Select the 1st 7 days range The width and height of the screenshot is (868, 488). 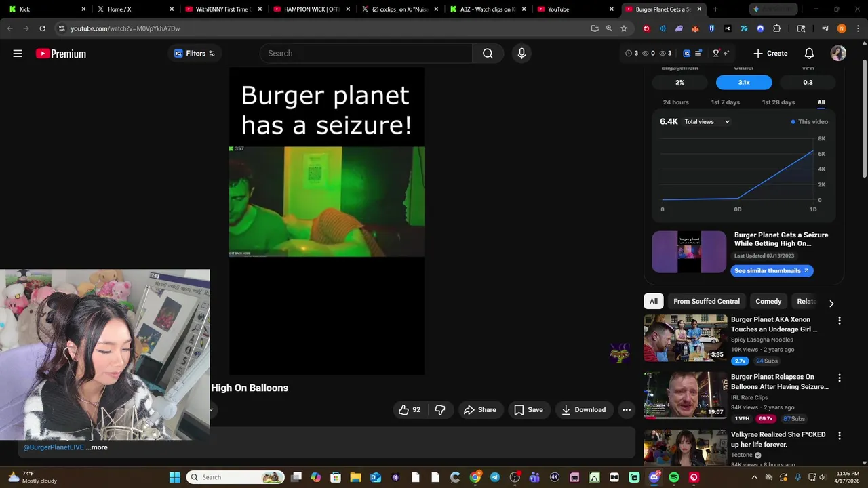coord(725,102)
